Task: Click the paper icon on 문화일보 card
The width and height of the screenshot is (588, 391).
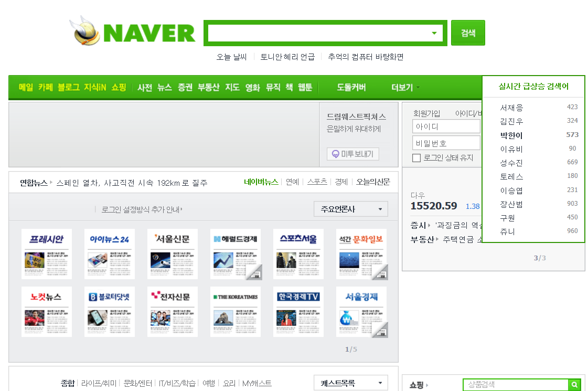Action: coord(381,273)
